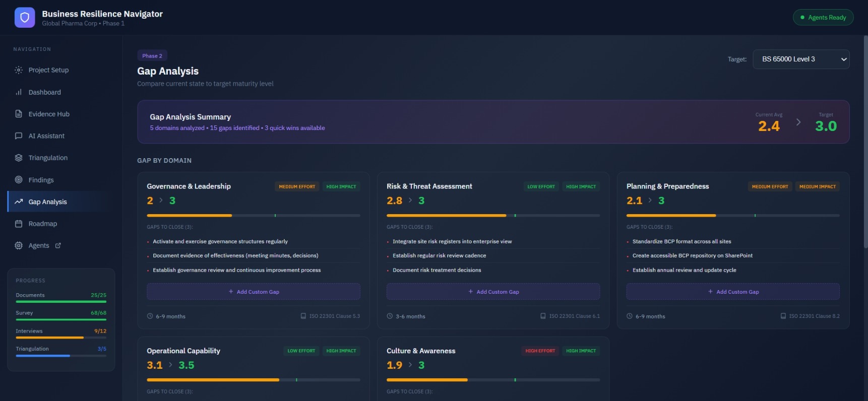Add Custom Gap under Risk & Threat Assessment
The height and width of the screenshot is (401, 868).
tap(493, 292)
